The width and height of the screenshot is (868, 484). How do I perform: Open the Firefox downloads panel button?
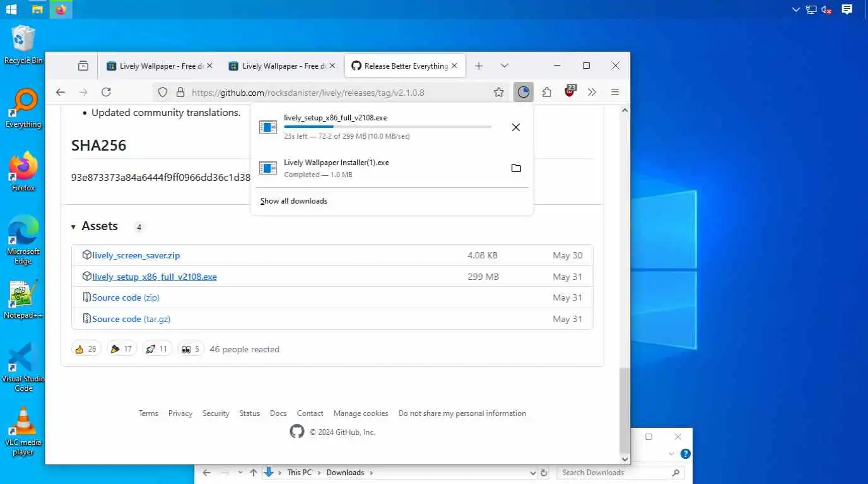tap(523, 92)
